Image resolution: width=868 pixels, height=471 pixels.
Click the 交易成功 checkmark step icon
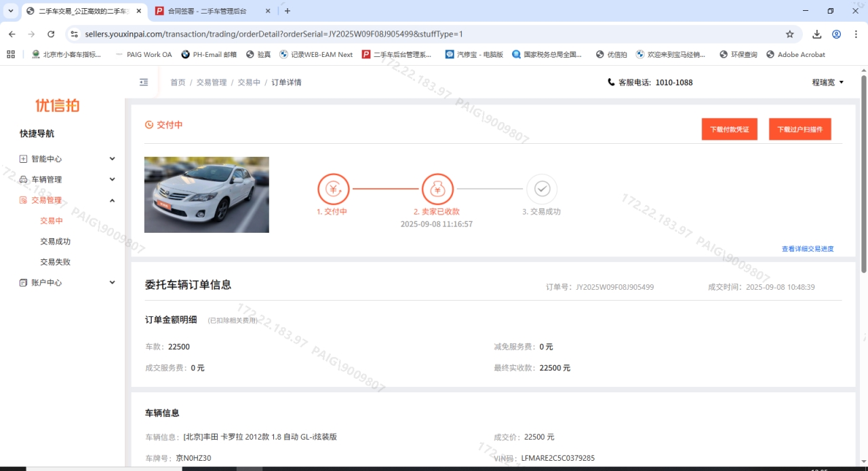click(542, 189)
